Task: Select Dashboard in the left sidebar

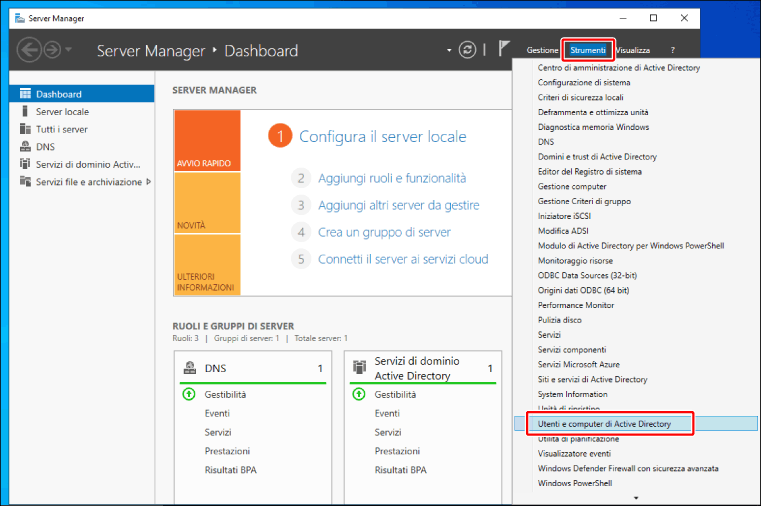Action: coord(58,94)
